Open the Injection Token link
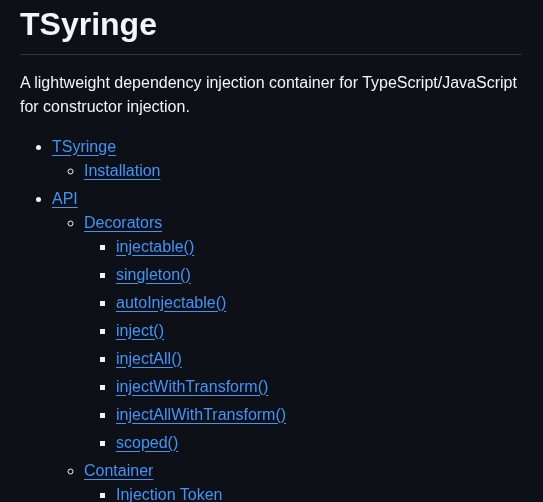Screen dimensions: 543x502 (169, 494)
